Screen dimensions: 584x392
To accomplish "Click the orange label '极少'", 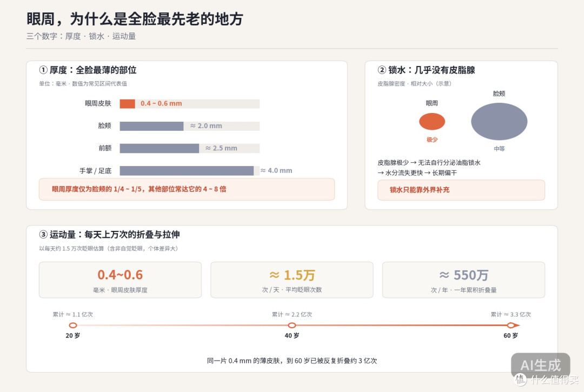I will pos(432,139).
